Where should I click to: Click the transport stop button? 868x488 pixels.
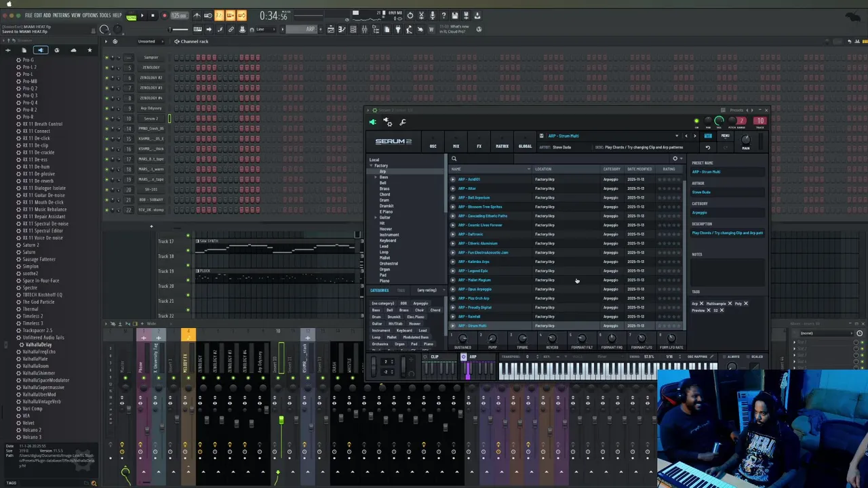(153, 16)
